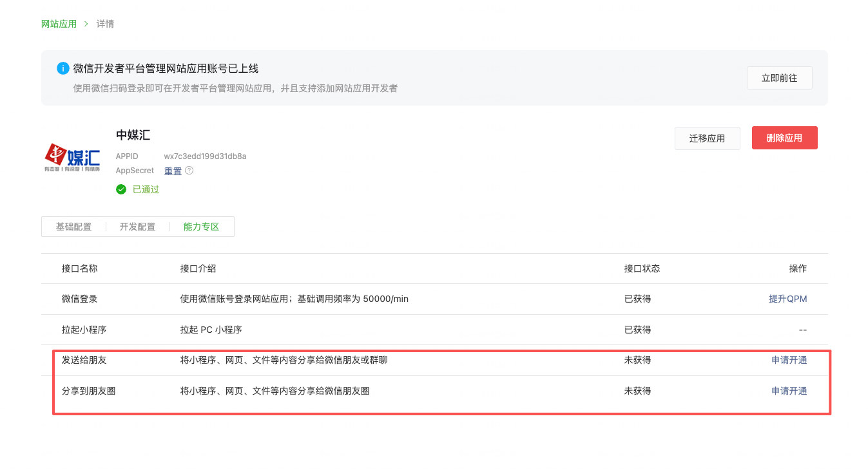The width and height of the screenshot is (868, 470).
Task: Click the 重置 AppSecret link
Action: [x=173, y=171]
